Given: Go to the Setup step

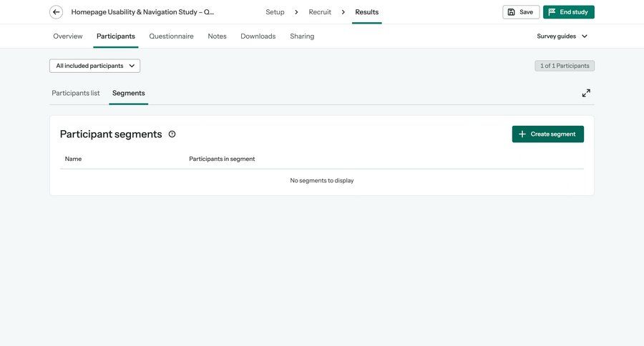Looking at the screenshot, I should 275,12.
